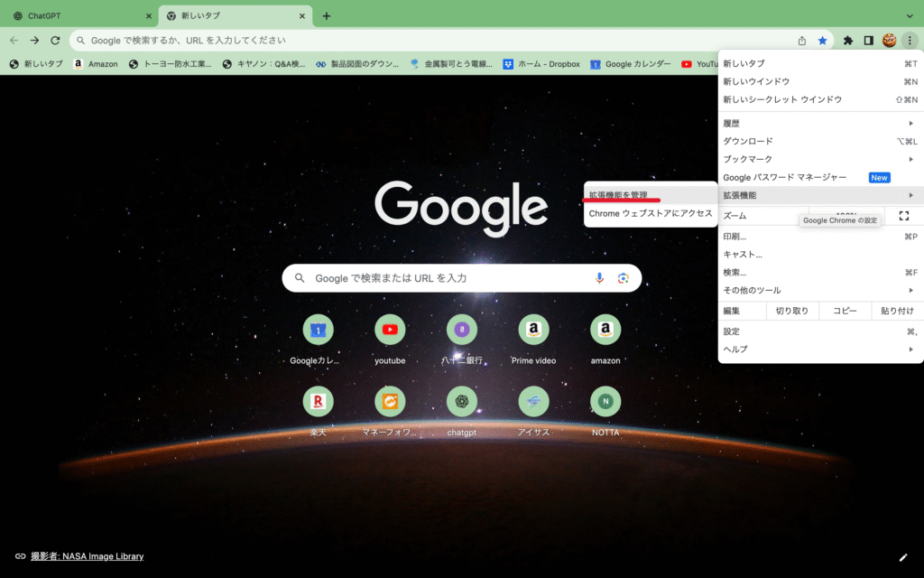Open the Googleカレンダー shortcut
Screen dimensions: 924x578
coord(319,340)
